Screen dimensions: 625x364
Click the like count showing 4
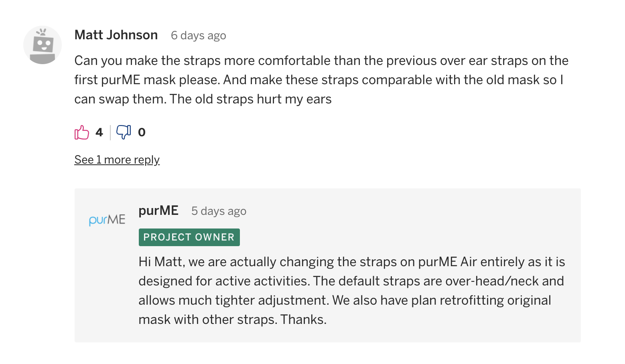(x=99, y=132)
